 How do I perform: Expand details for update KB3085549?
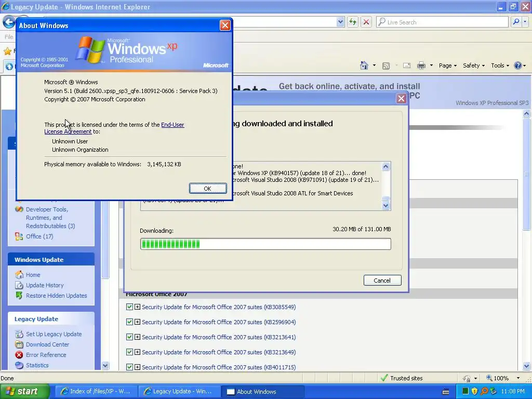tap(137, 307)
